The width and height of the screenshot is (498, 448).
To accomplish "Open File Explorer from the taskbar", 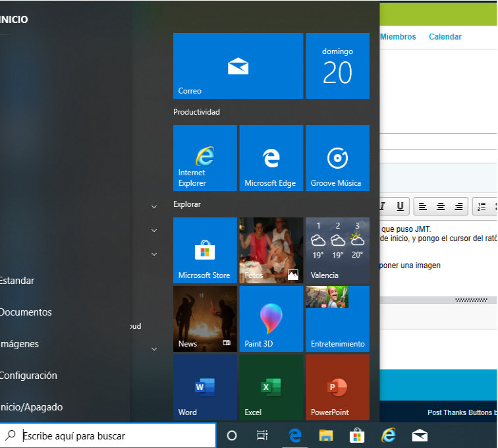I will click(326, 435).
